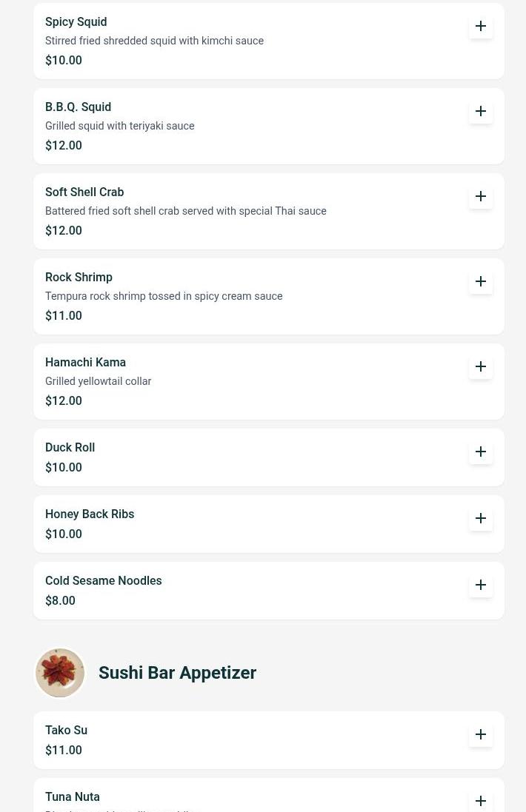Screen dimensions: 526x812
Task: Add Soft Shell Crab to the order
Action: [480, 196]
